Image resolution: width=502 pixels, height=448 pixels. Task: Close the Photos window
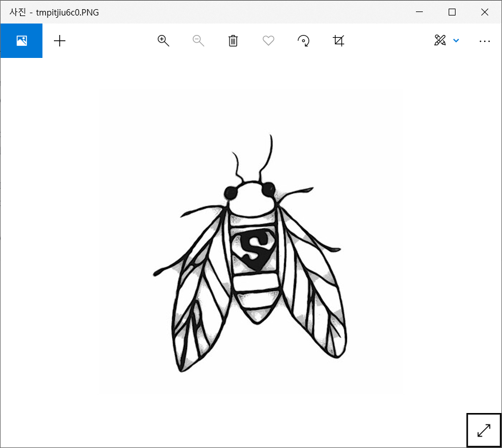(x=485, y=12)
